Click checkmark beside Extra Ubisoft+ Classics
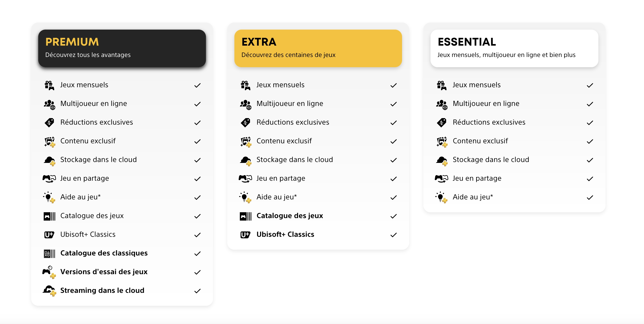 [394, 235]
